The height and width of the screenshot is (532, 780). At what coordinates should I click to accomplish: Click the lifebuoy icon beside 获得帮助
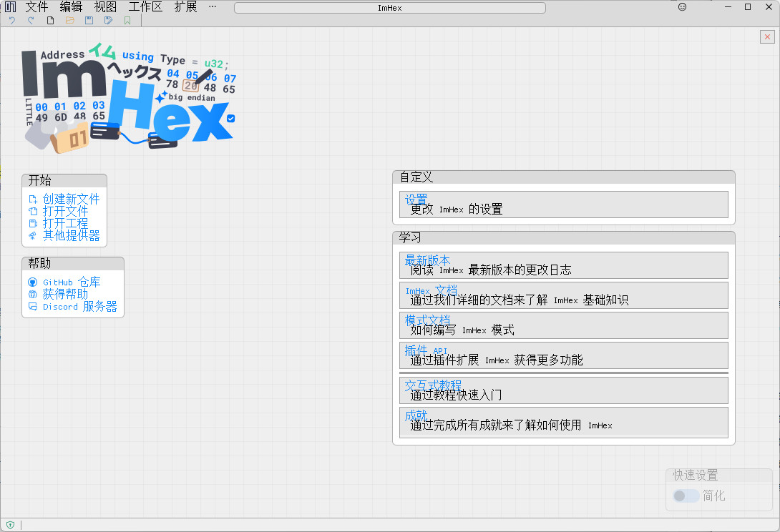tap(33, 295)
